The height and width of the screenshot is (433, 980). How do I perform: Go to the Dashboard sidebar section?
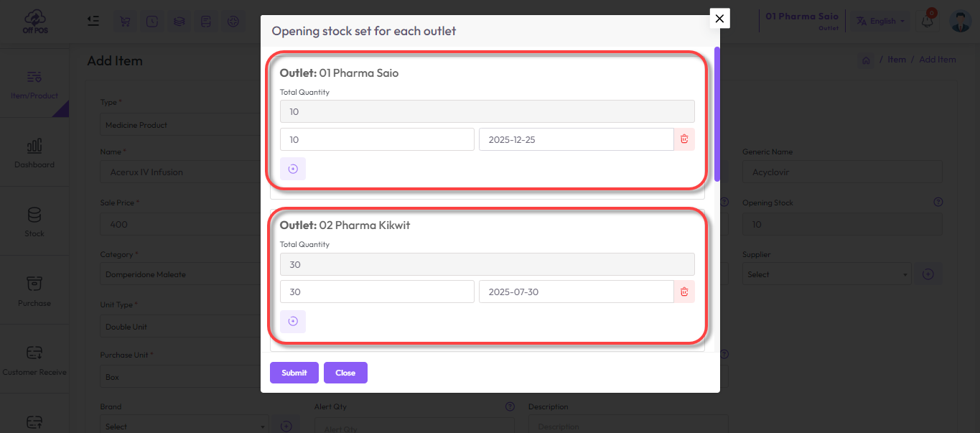tap(34, 153)
